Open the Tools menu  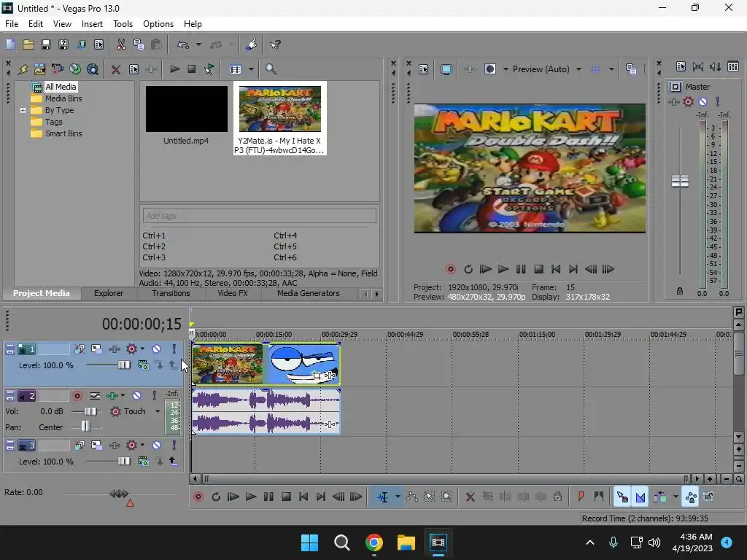pyautogui.click(x=123, y=24)
